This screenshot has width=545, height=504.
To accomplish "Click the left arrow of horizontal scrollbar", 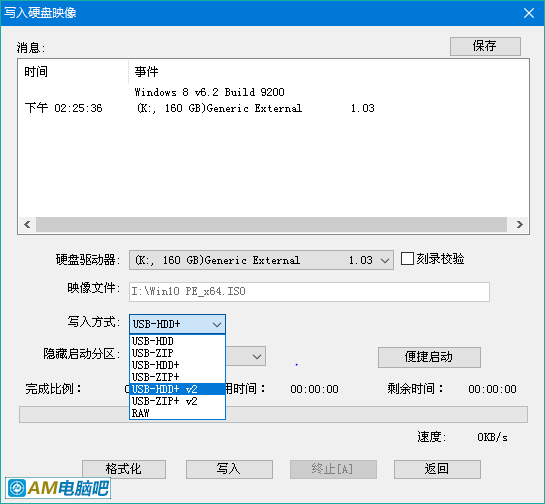I will point(27,225).
